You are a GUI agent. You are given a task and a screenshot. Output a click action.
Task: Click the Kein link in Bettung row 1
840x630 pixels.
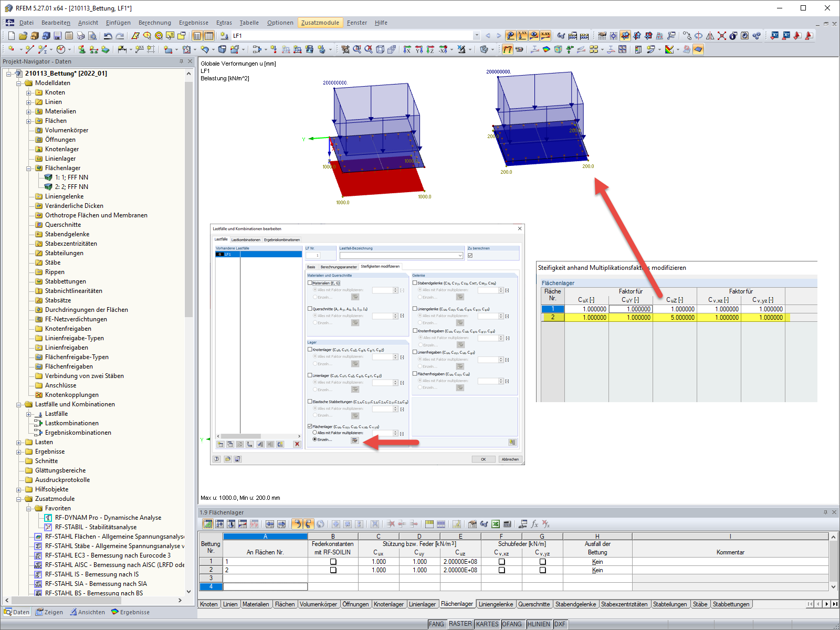click(597, 562)
